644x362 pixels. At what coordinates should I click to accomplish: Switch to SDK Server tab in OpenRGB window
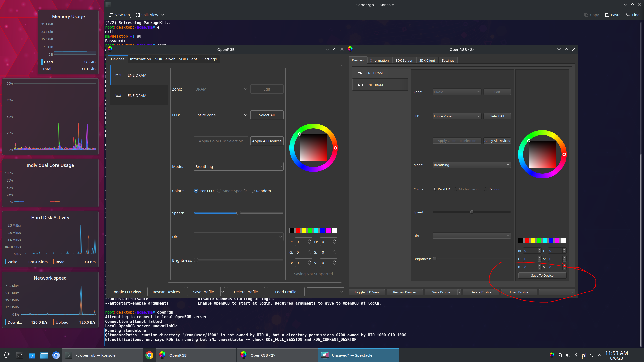pyautogui.click(x=165, y=59)
